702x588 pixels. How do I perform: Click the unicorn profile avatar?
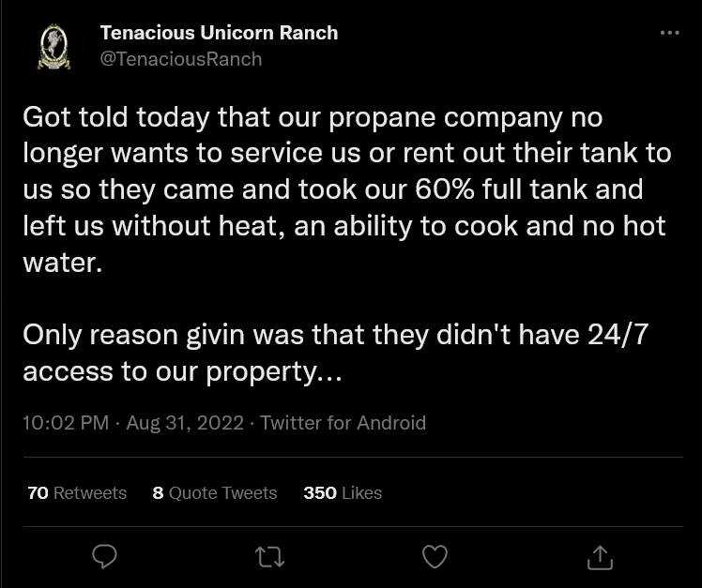(x=53, y=47)
